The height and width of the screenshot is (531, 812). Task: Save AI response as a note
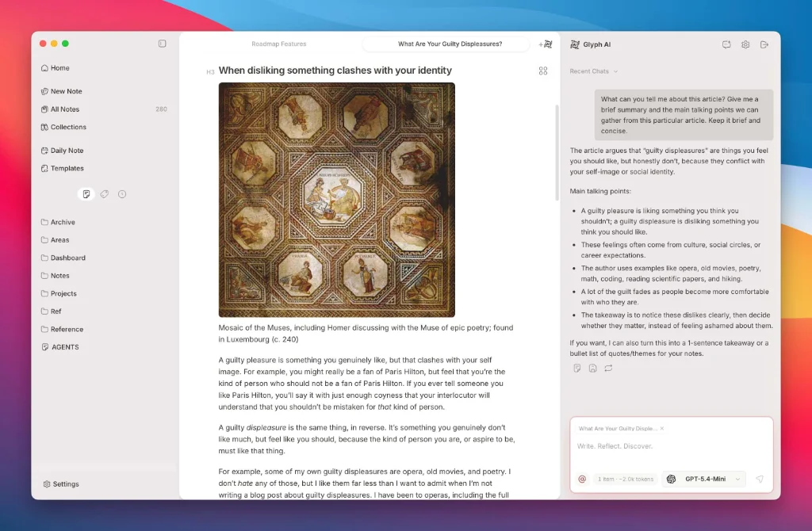tap(577, 368)
